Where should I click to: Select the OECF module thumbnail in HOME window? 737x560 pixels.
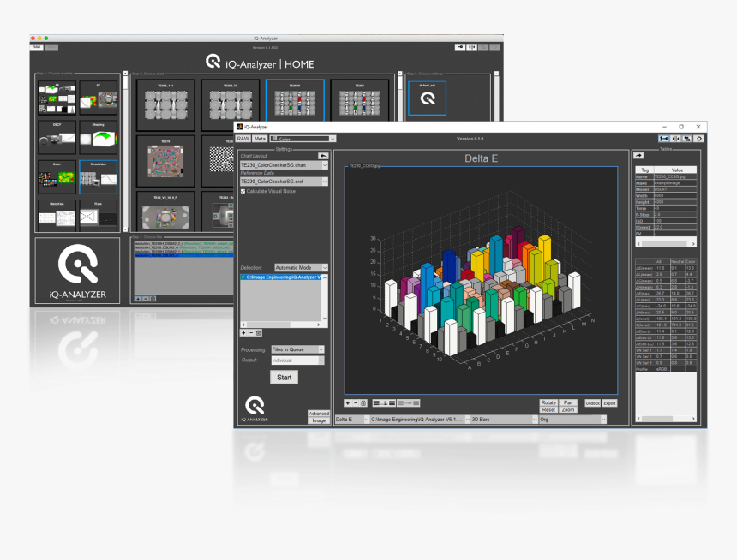[x=57, y=137]
